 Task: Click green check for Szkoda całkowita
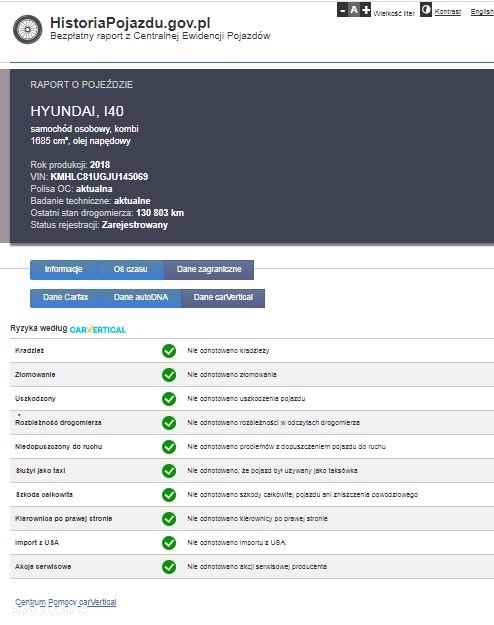point(169,495)
